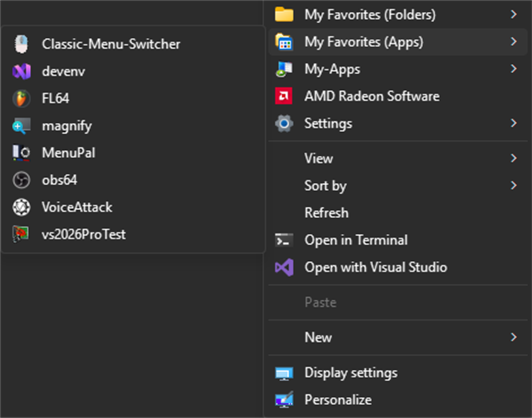Click the Open in Terminal icon

tap(284, 240)
